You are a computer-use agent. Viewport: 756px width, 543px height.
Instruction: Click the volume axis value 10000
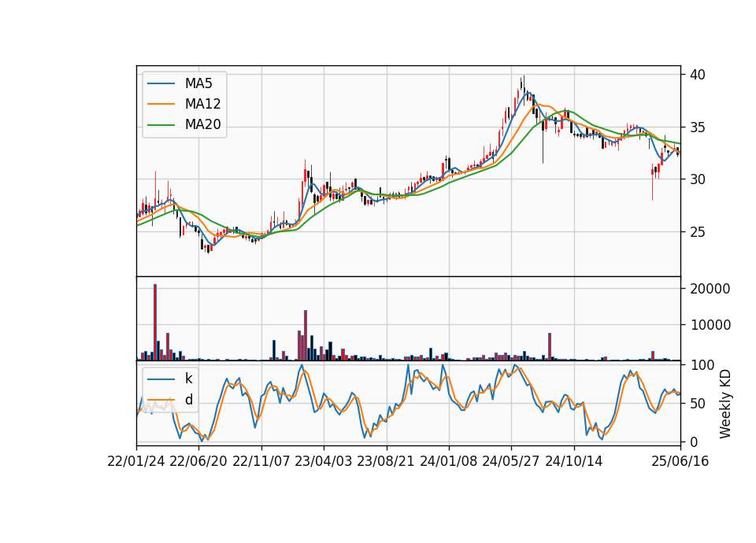[710, 325]
